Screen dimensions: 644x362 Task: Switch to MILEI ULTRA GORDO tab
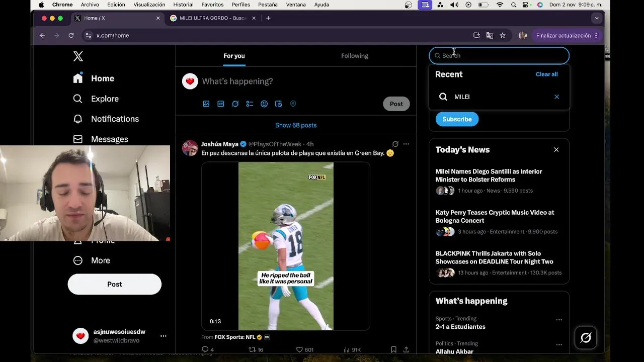213,18
